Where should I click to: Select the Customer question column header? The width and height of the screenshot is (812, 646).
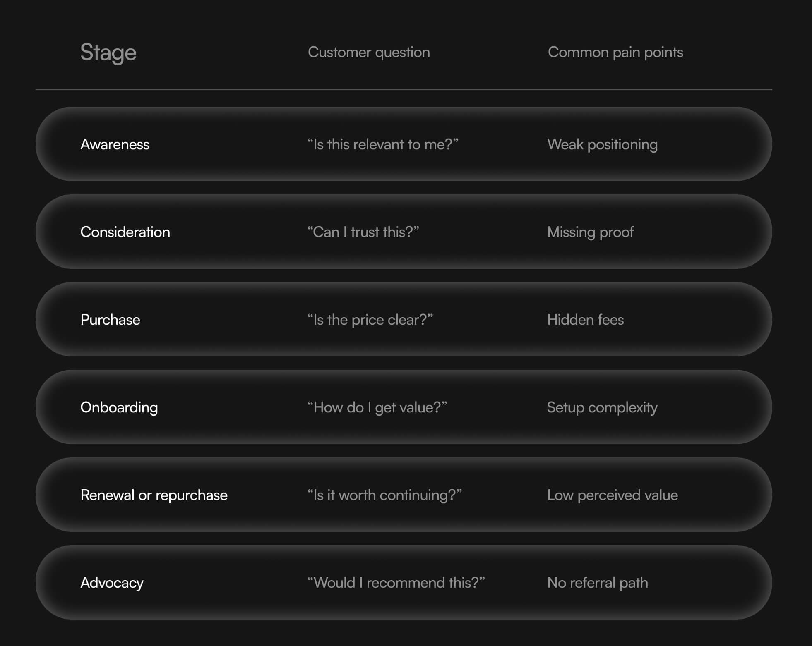point(369,52)
